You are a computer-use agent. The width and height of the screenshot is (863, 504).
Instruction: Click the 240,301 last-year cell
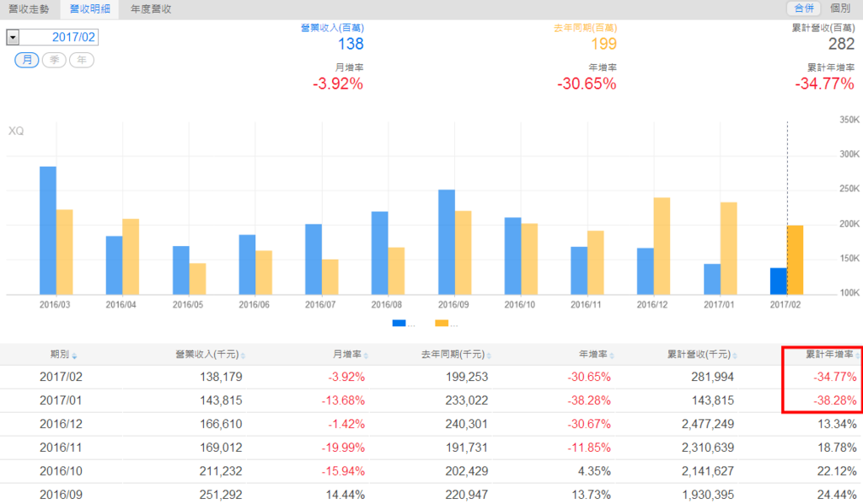click(467, 424)
